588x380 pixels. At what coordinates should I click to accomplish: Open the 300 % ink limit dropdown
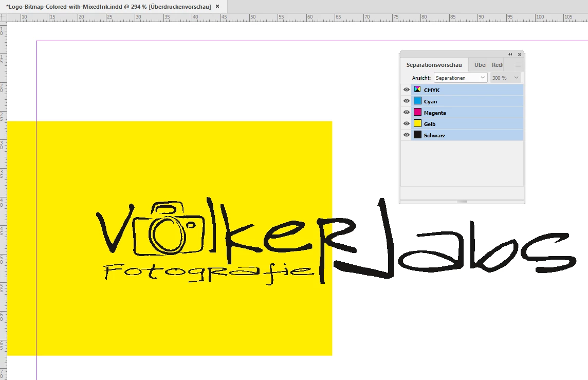505,78
